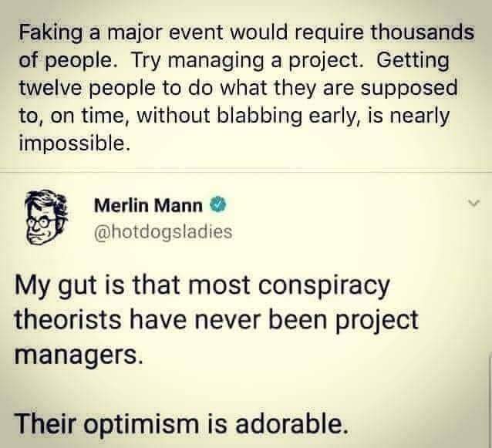Click the @hotdogsladies handle
492x448 pixels.
tap(162, 231)
